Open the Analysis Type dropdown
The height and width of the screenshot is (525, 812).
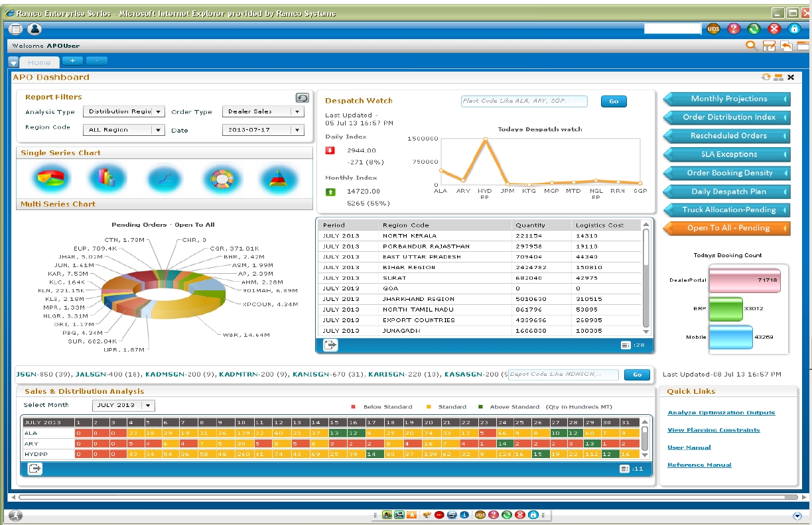158,112
